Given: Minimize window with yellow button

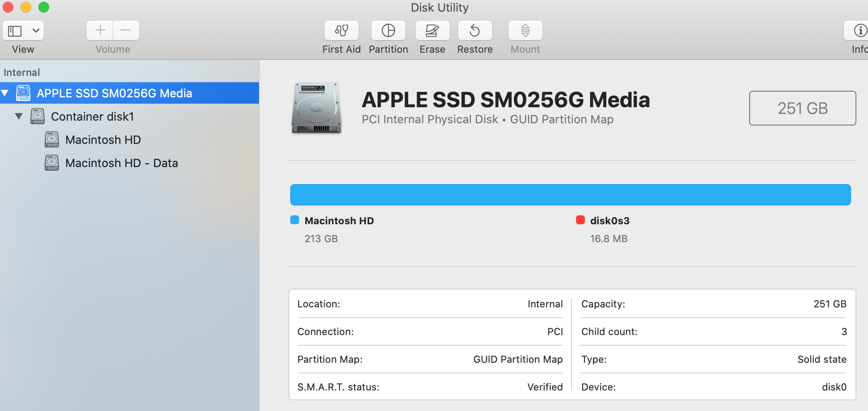Looking at the screenshot, I should click(x=26, y=7).
